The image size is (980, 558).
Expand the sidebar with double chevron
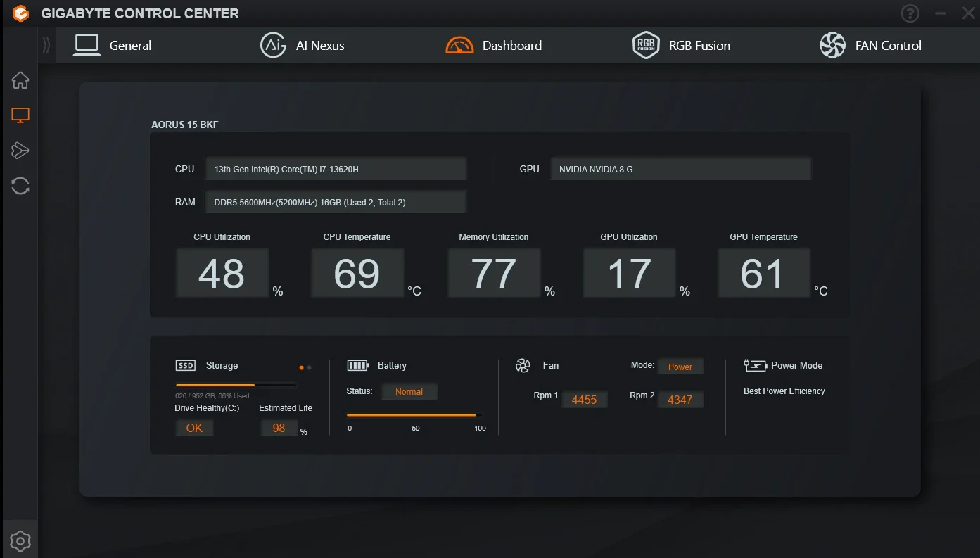[x=46, y=45]
